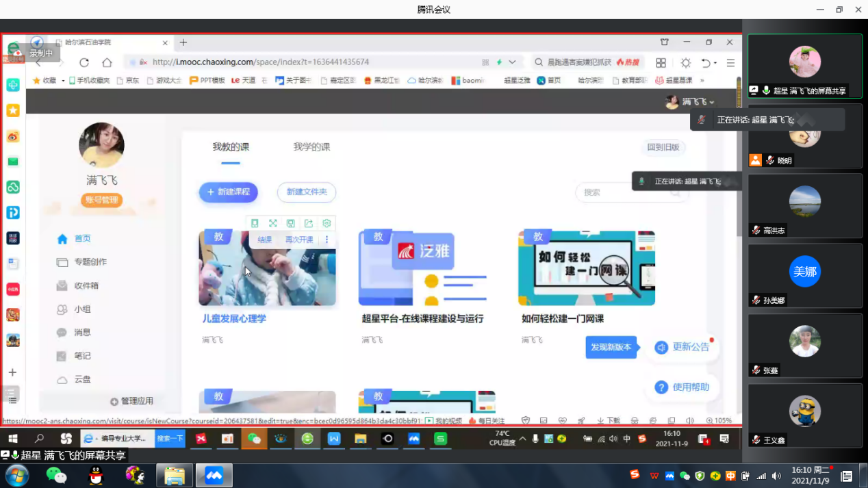
Task: Open WeChat from the Windows taskbar
Action: (x=56, y=476)
